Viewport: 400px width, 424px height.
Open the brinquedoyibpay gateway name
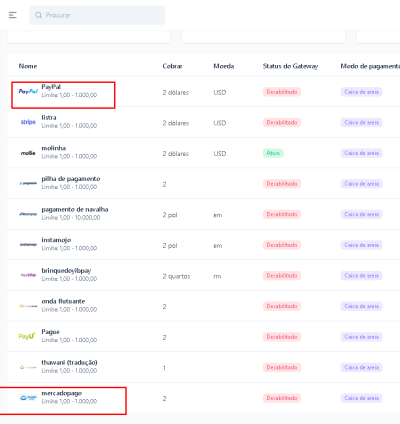coord(66,271)
